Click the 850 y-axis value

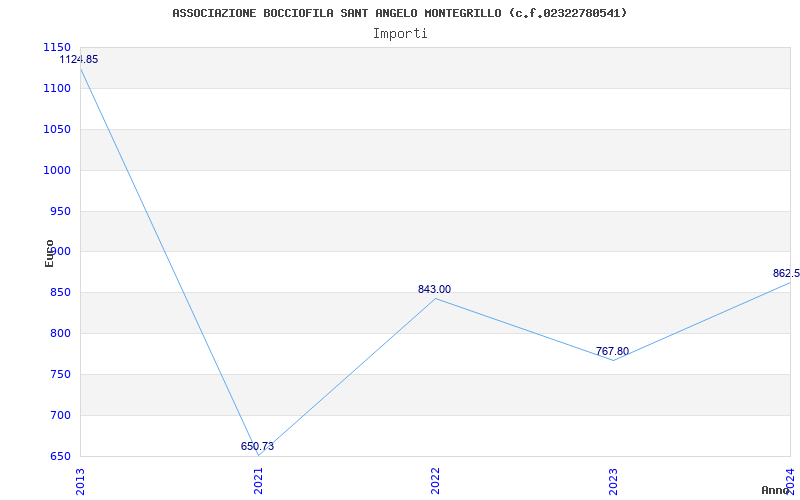click(60, 293)
